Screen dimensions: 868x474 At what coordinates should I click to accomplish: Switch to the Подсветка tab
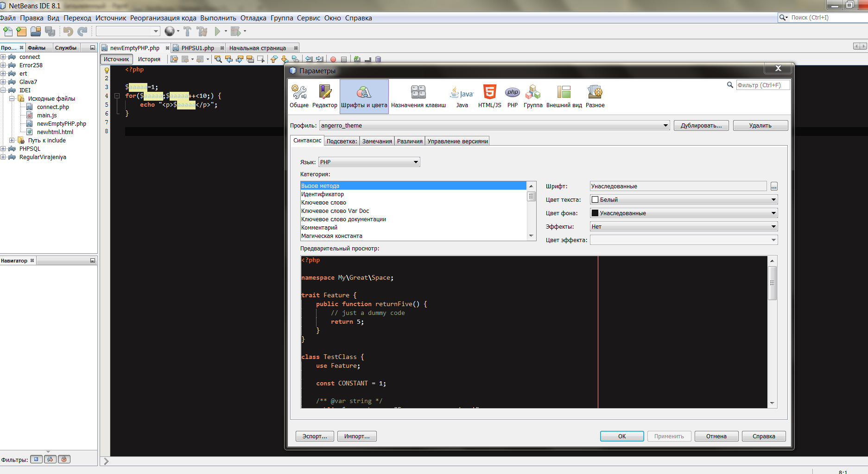point(342,141)
